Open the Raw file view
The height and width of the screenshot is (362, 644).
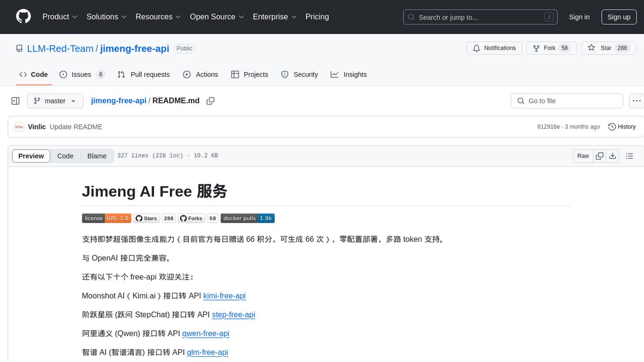coord(583,156)
